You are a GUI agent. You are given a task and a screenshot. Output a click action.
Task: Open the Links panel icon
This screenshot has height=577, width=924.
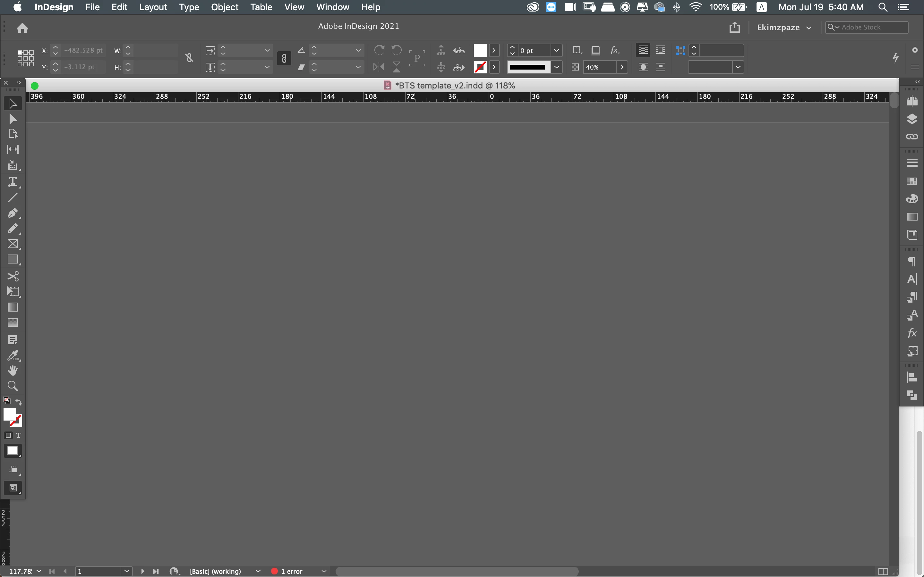point(912,137)
